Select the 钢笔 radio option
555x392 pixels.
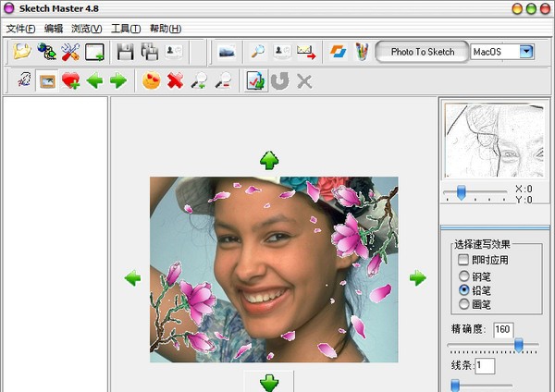(464, 276)
